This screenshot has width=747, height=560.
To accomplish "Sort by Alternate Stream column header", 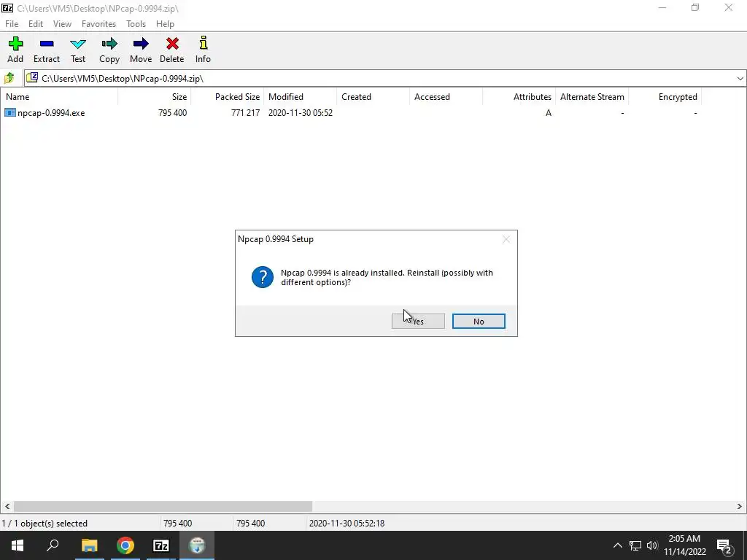I will 592,97.
